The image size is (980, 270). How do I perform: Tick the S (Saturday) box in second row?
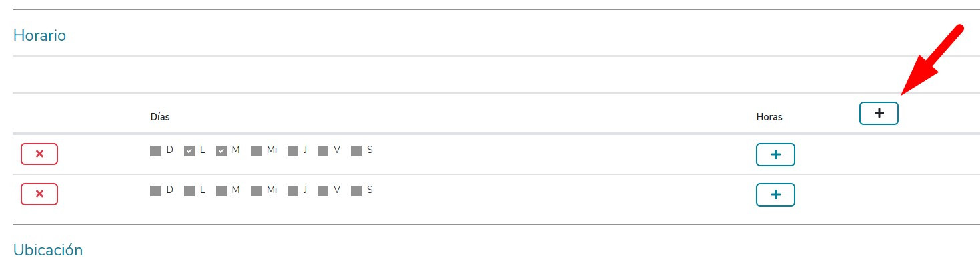pos(356,191)
